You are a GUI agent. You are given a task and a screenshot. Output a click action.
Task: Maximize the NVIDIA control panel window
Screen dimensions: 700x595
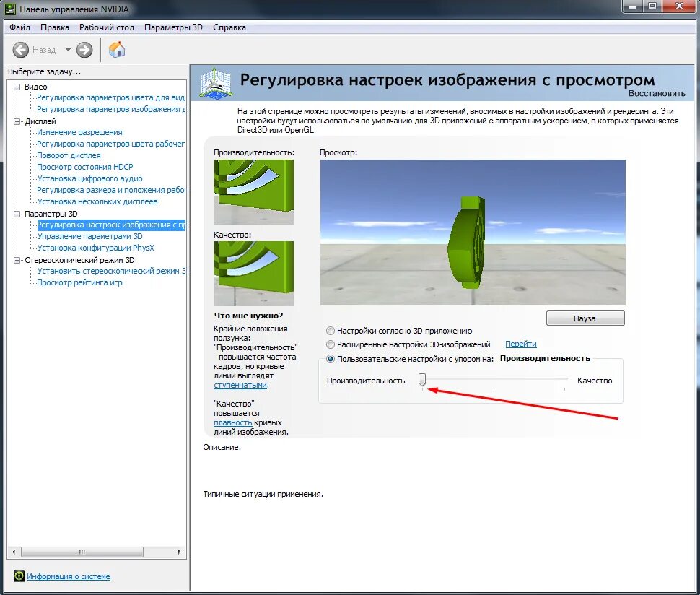(653, 6)
